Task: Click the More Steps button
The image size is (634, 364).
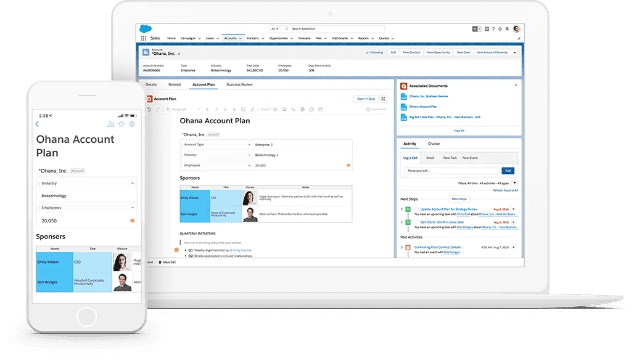Action: click(459, 199)
